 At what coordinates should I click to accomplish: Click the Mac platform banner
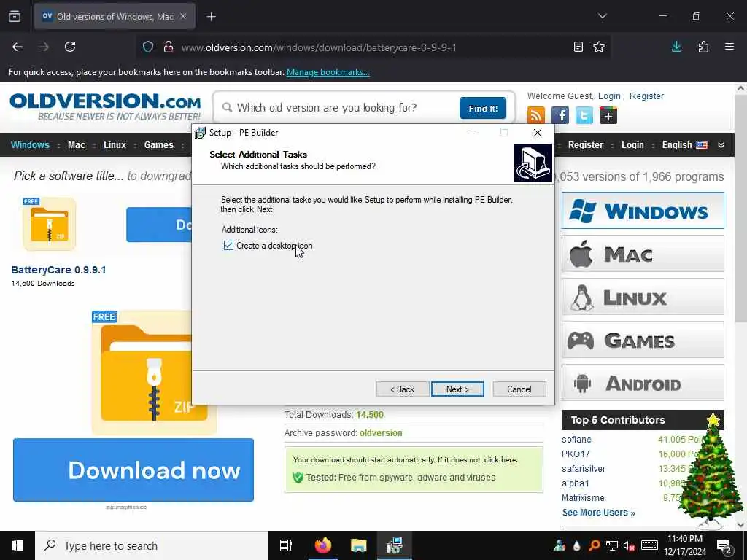click(643, 254)
